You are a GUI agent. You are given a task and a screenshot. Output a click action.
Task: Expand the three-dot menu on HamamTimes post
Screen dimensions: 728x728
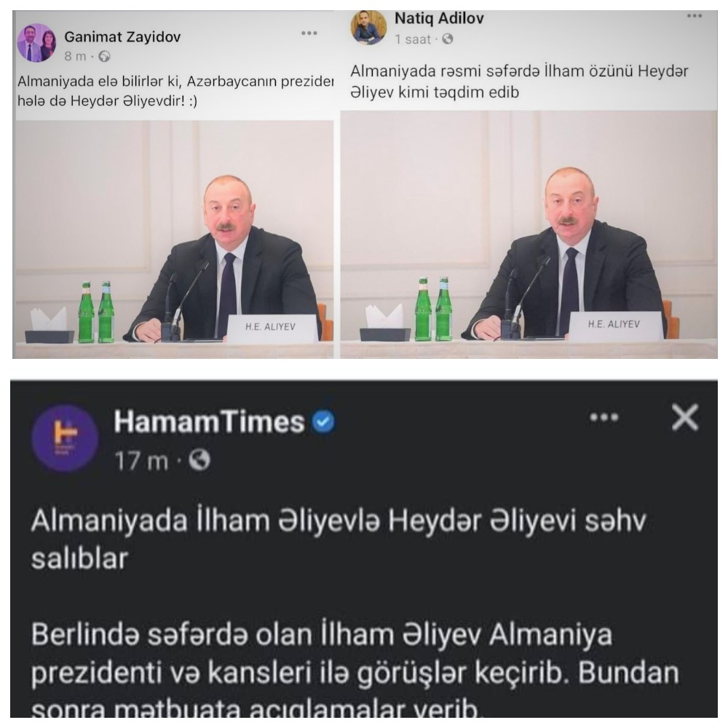[x=604, y=417]
